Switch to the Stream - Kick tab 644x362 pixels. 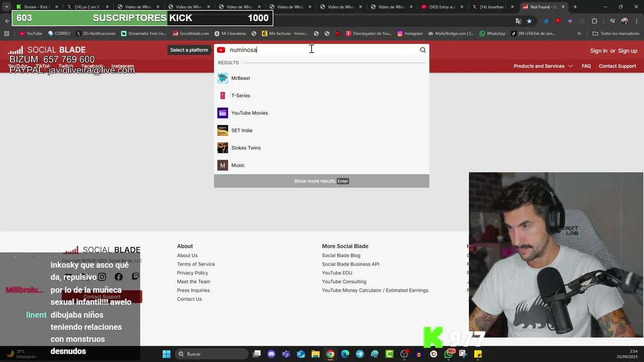[x=36, y=7]
